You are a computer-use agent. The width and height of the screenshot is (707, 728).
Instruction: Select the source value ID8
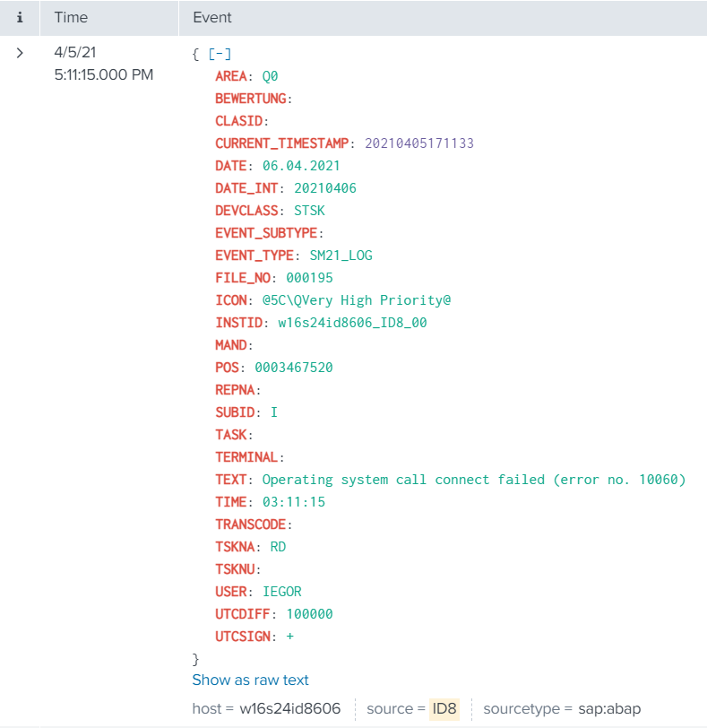pyautogui.click(x=444, y=708)
